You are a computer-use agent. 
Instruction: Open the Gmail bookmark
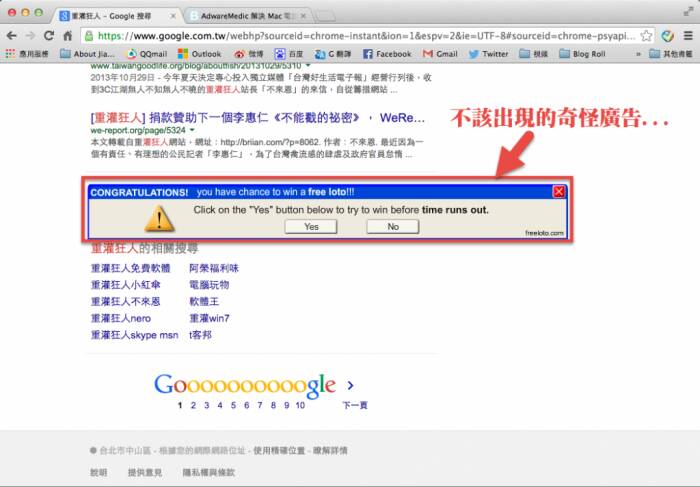pos(440,54)
